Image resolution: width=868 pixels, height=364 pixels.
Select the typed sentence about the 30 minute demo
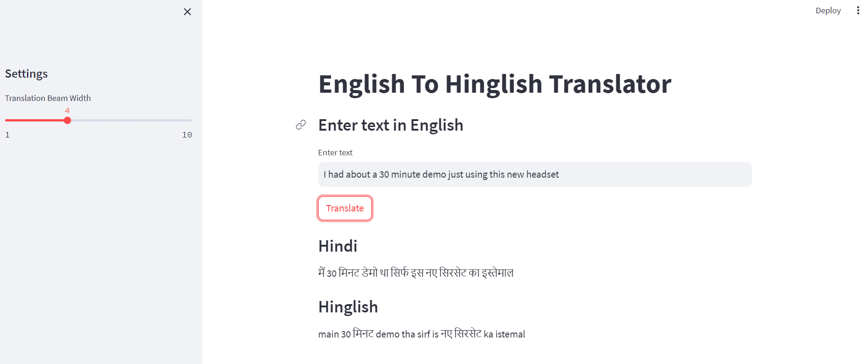(441, 174)
